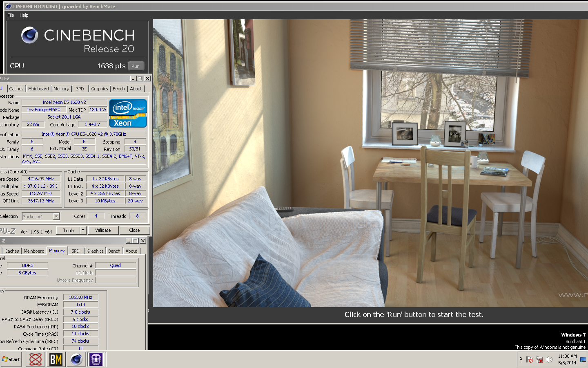Open Action Center flag icon in tray
Image resolution: width=588 pixels, height=368 pixels.
[x=530, y=359]
